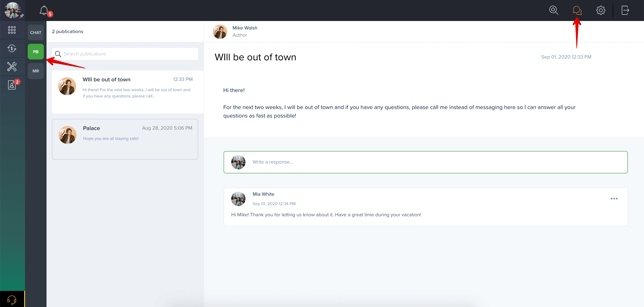Click the pin icon on the profile avatar

[22, 16]
